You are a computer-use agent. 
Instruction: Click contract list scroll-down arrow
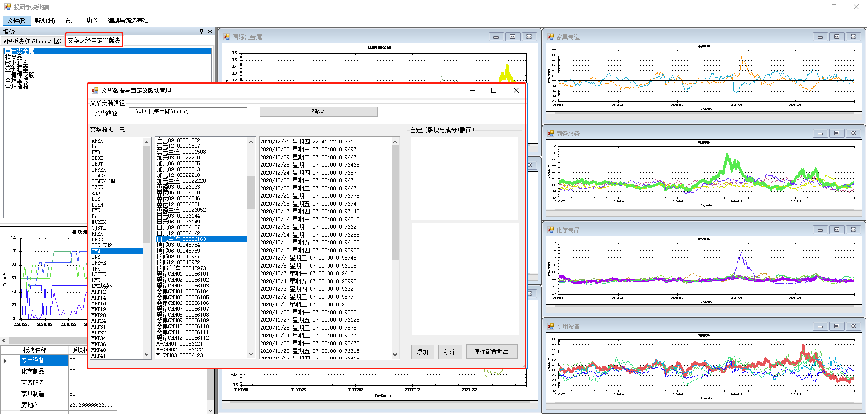pyautogui.click(x=251, y=355)
